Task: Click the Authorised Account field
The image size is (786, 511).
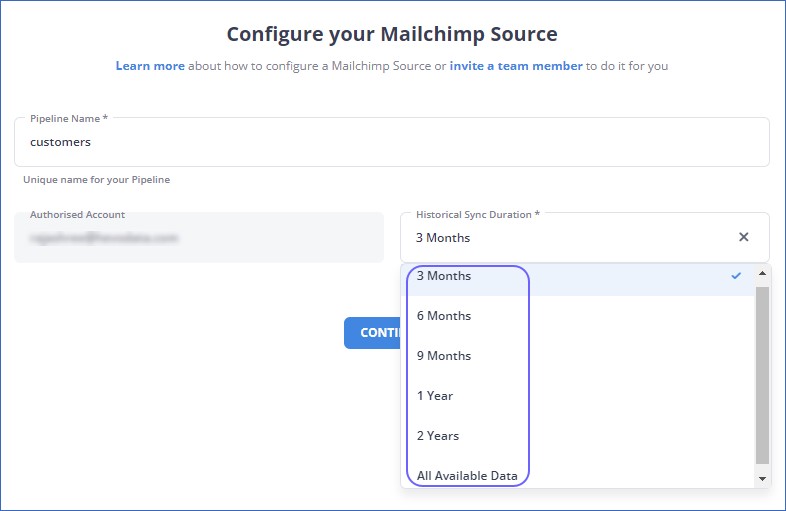Action: point(199,237)
